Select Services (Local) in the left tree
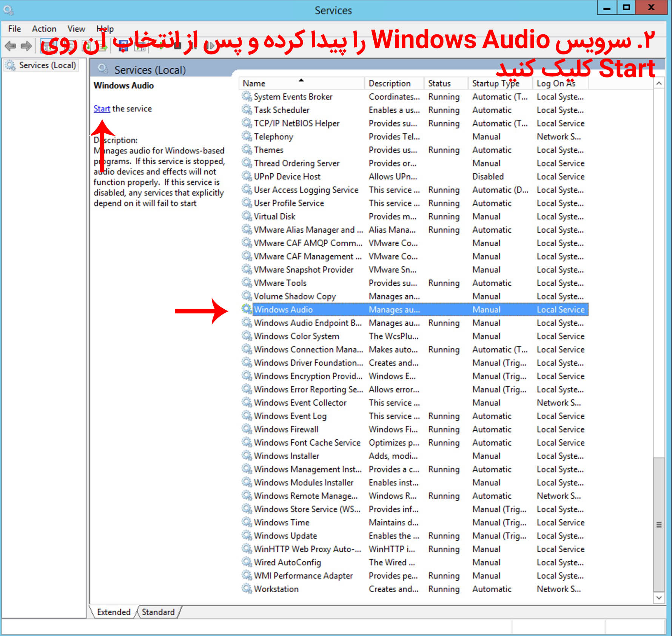The height and width of the screenshot is (636, 672). click(47, 65)
